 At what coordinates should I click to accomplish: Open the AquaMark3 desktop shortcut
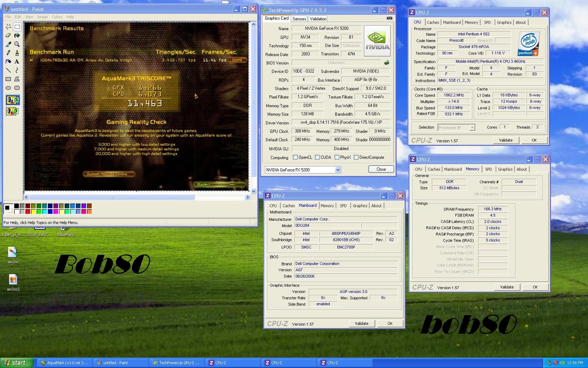66,232
